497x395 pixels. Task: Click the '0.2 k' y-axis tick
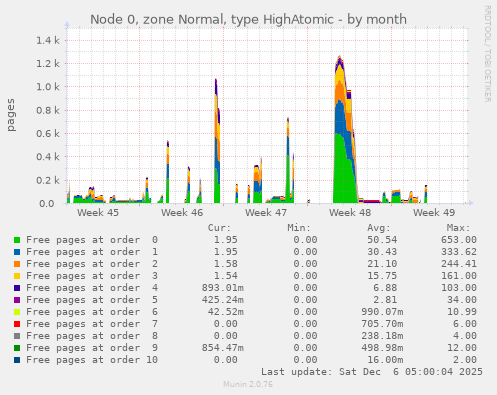click(48, 180)
